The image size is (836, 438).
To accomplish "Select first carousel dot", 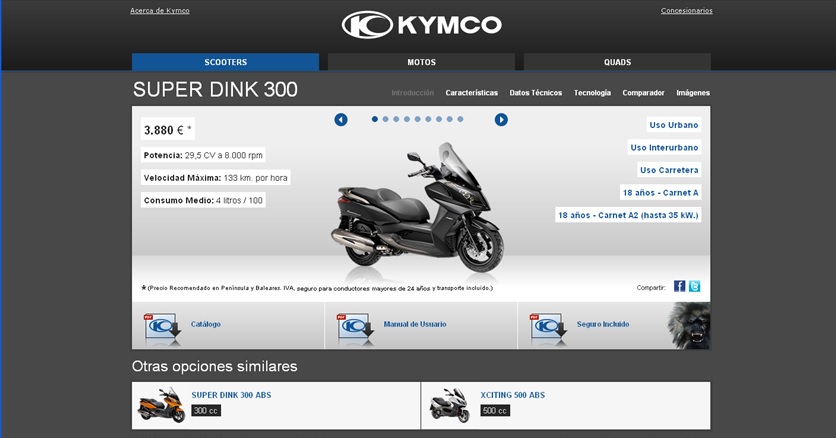I will click(375, 119).
